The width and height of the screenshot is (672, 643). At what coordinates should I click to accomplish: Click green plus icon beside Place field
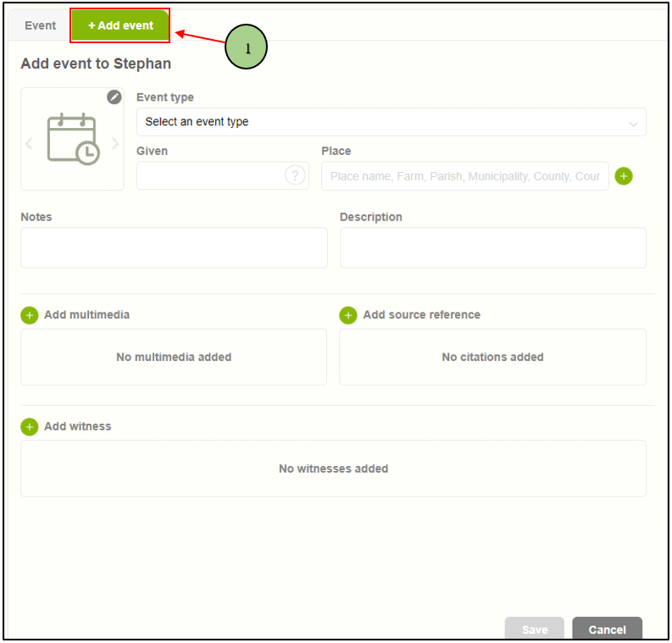pyautogui.click(x=624, y=176)
